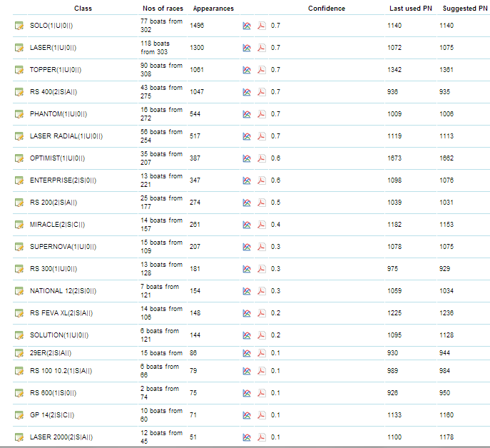View the chart for the PHANTOM class

tap(247, 114)
